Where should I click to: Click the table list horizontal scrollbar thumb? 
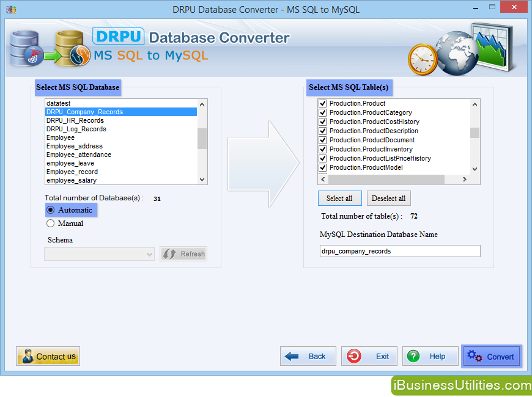[x=386, y=180]
